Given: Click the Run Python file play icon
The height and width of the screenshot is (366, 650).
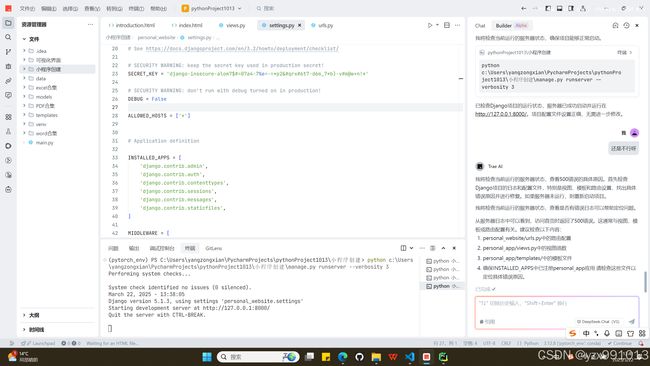Looking at the screenshot, I should [430, 25].
